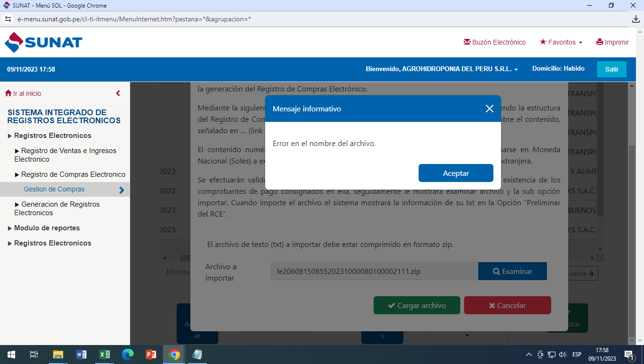Image resolution: width=644 pixels, height=364 pixels.
Task: Expand the Favoritos dropdown
Action: pos(561,42)
